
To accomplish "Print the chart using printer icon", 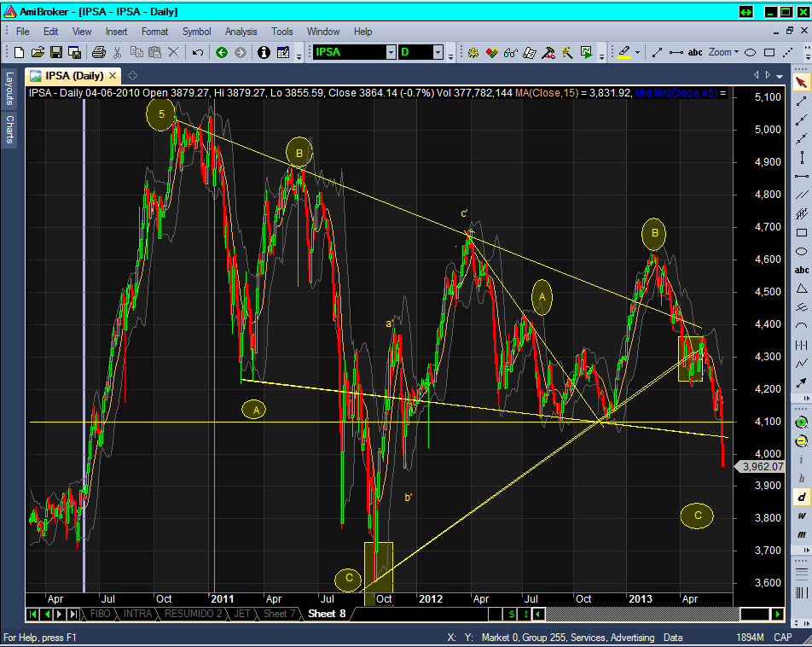I will click(x=99, y=52).
